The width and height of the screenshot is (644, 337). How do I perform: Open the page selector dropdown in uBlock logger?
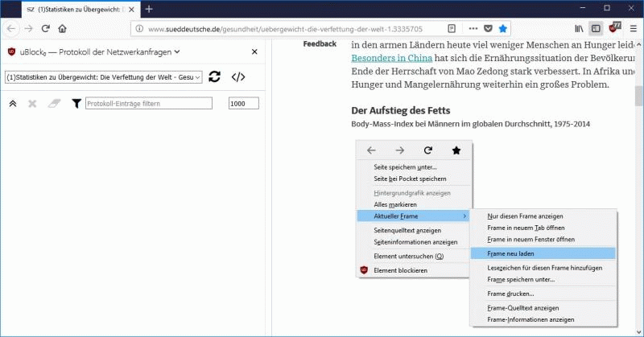coord(103,77)
